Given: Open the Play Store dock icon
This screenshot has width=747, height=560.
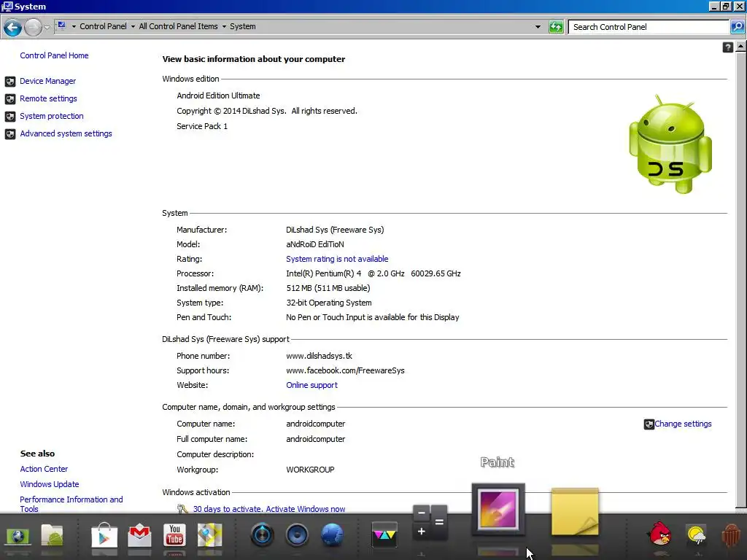Looking at the screenshot, I should (x=104, y=536).
